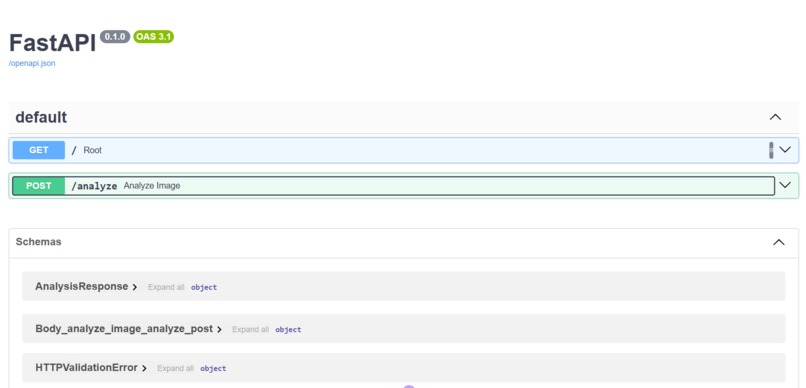806x388 pixels.
Task: Click the /analyze path text
Action: (x=94, y=186)
